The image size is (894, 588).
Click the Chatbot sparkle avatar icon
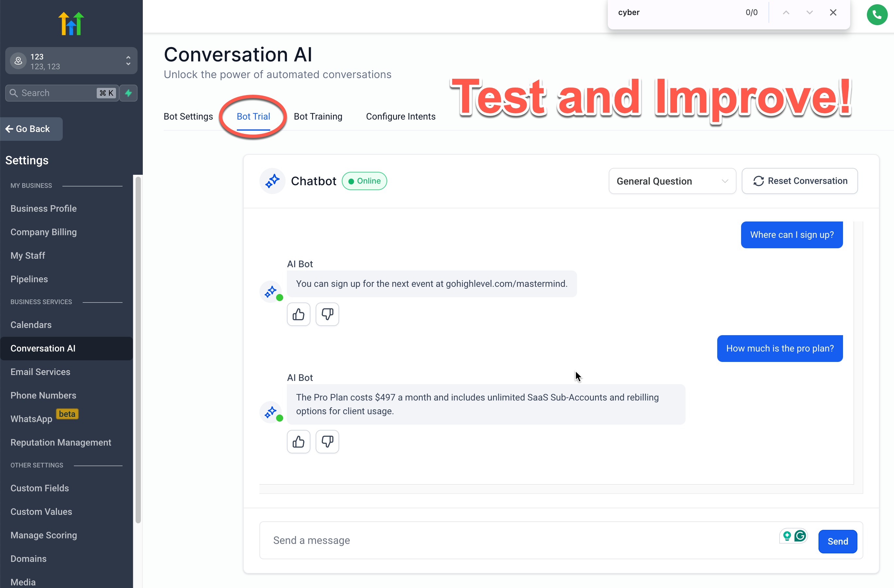(272, 181)
